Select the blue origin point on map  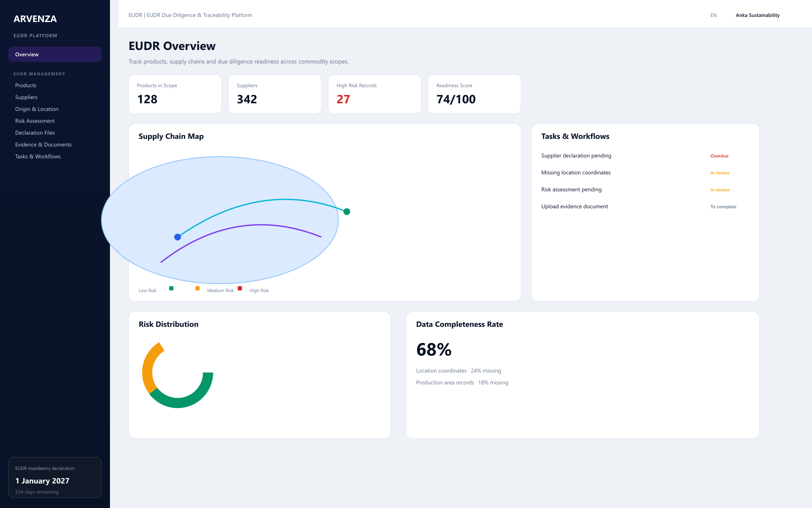point(178,237)
